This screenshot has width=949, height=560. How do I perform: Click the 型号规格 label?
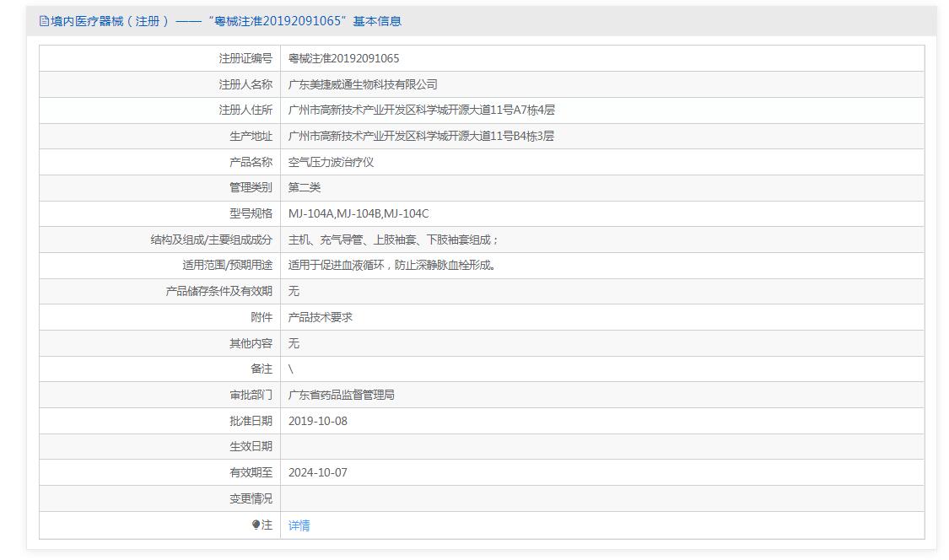pos(251,213)
